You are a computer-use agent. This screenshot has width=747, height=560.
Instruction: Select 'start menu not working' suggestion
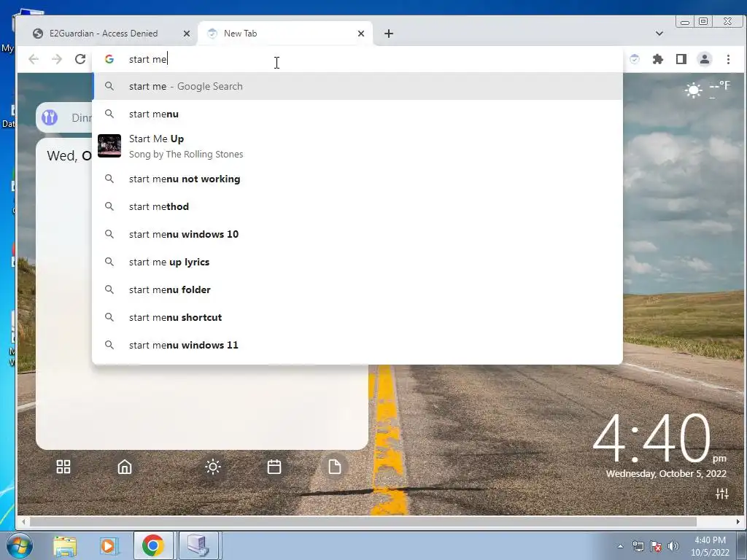tap(357, 179)
